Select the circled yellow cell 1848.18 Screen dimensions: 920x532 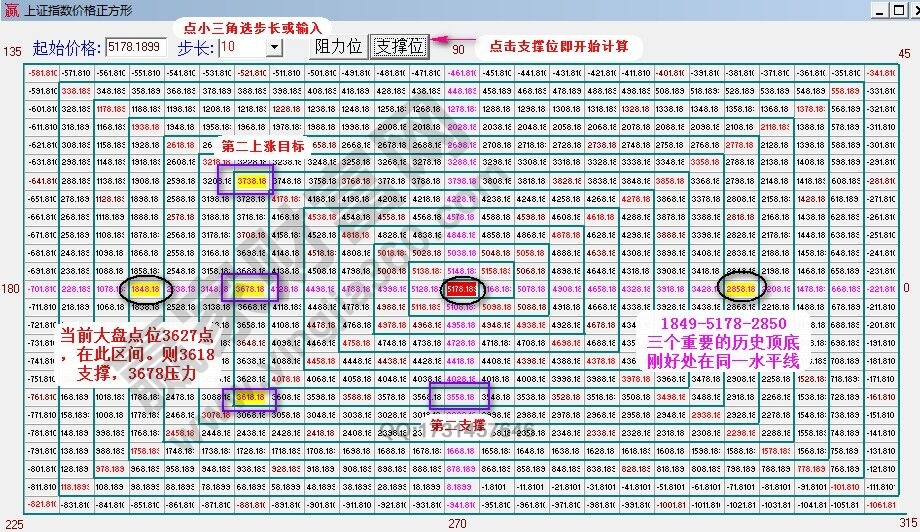[146, 288]
